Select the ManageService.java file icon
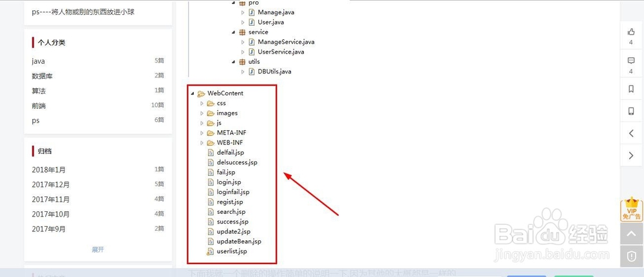 tap(252, 42)
